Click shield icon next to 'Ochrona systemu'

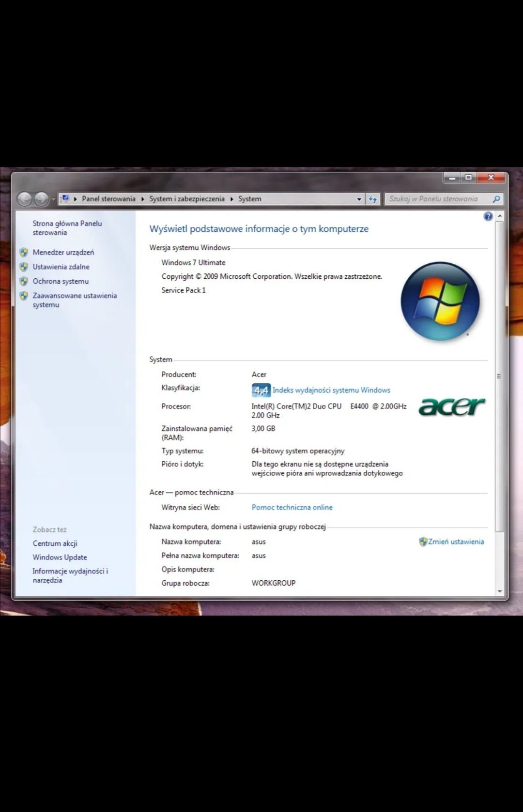(x=24, y=281)
